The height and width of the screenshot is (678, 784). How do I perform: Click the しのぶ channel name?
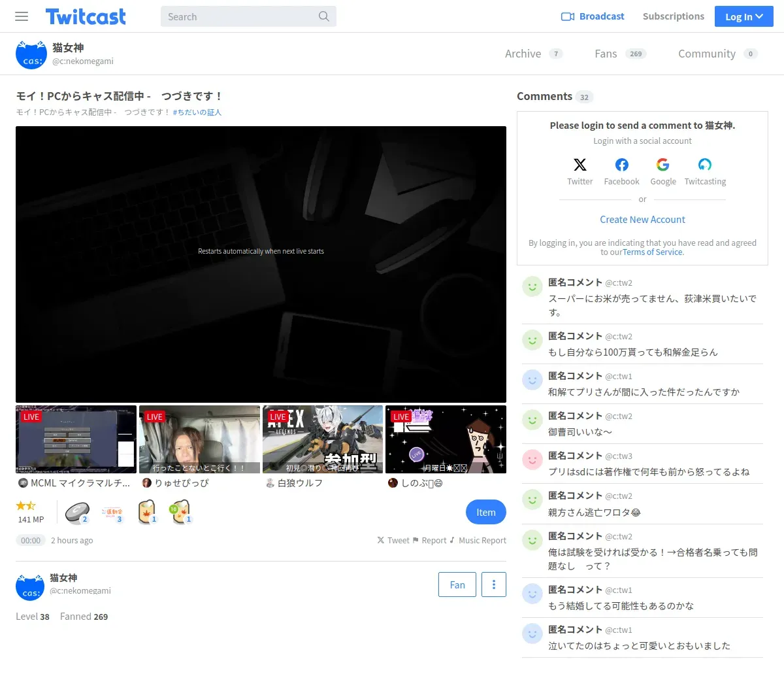click(422, 483)
